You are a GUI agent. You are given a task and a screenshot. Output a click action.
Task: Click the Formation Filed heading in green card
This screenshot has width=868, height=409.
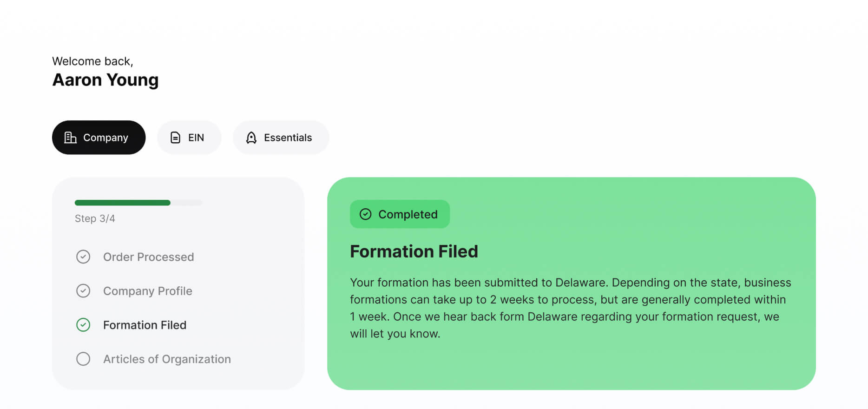click(x=414, y=251)
